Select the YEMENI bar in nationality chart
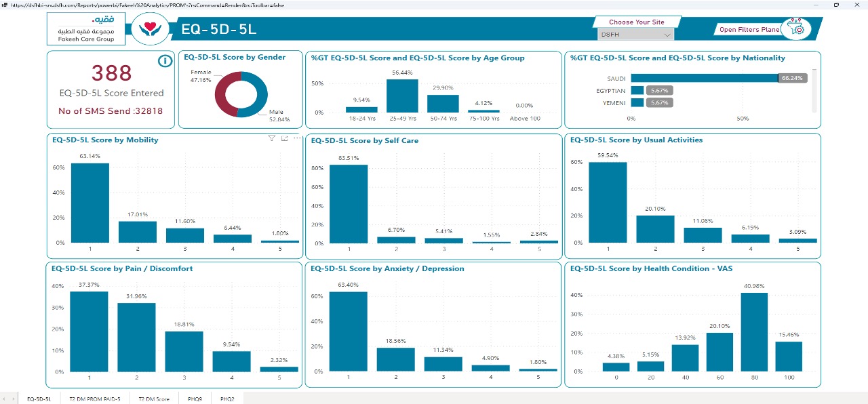Viewport: 868px width, 404px height. pyautogui.click(x=637, y=103)
